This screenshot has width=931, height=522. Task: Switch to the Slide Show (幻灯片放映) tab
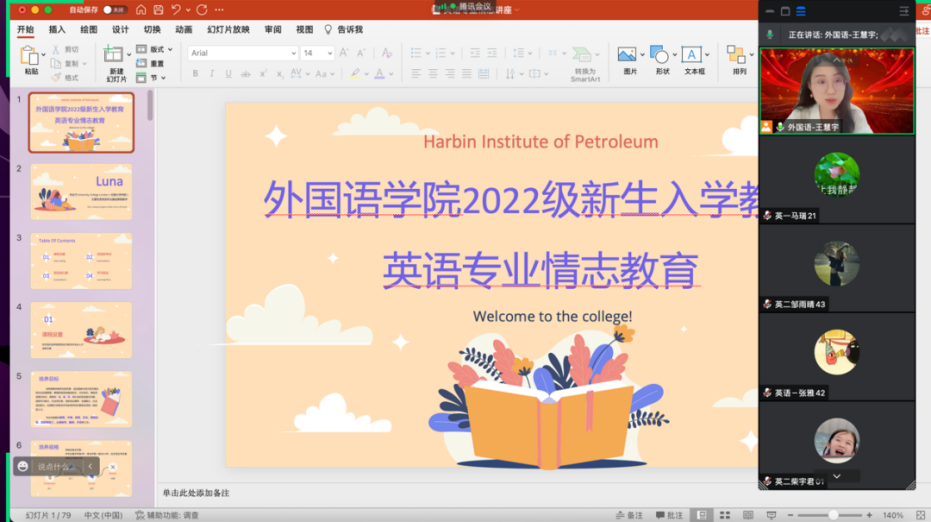click(228, 29)
